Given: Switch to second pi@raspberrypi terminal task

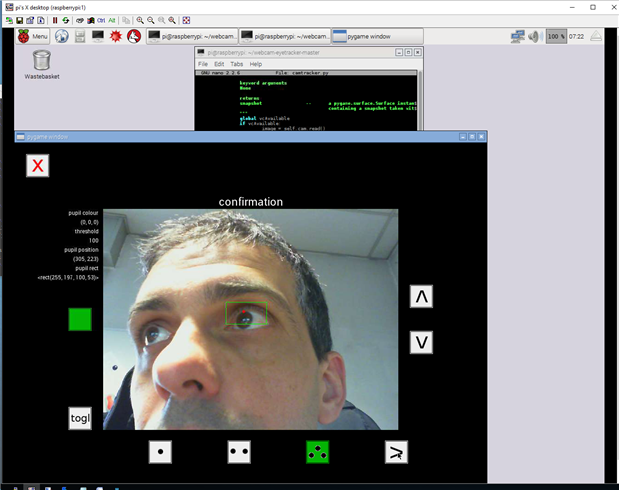Looking at the screenshot, I should tap(285, 36).
